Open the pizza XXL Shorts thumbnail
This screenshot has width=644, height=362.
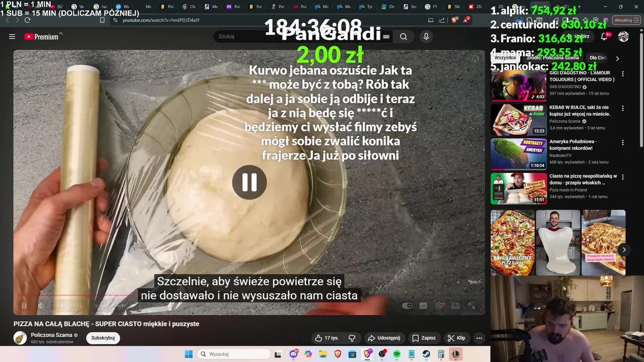coord(513,242)
